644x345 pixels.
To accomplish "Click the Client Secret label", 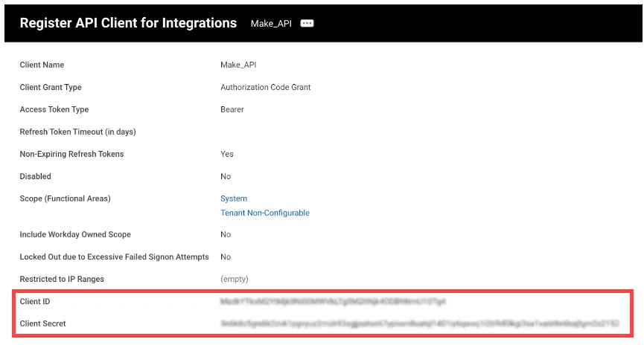I will (42, 323).
